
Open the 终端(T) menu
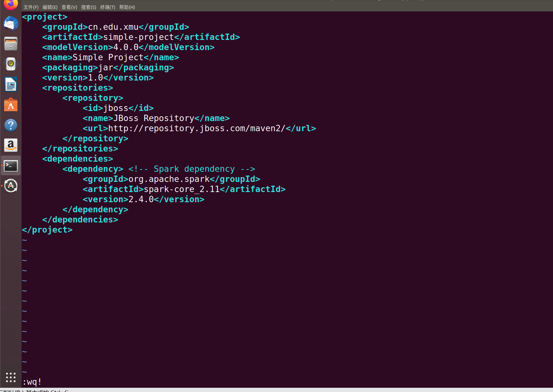click(x=108, y=7)
